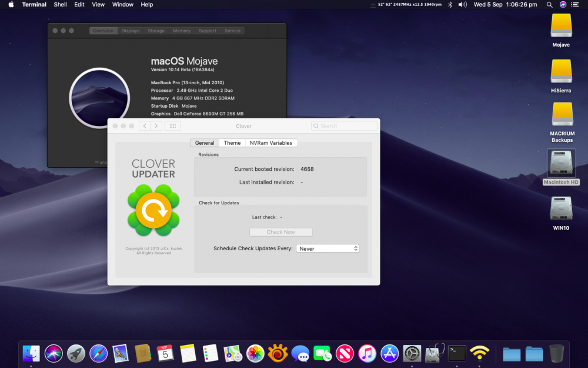Open Contacts book icon in dock

tap(143, 353)
